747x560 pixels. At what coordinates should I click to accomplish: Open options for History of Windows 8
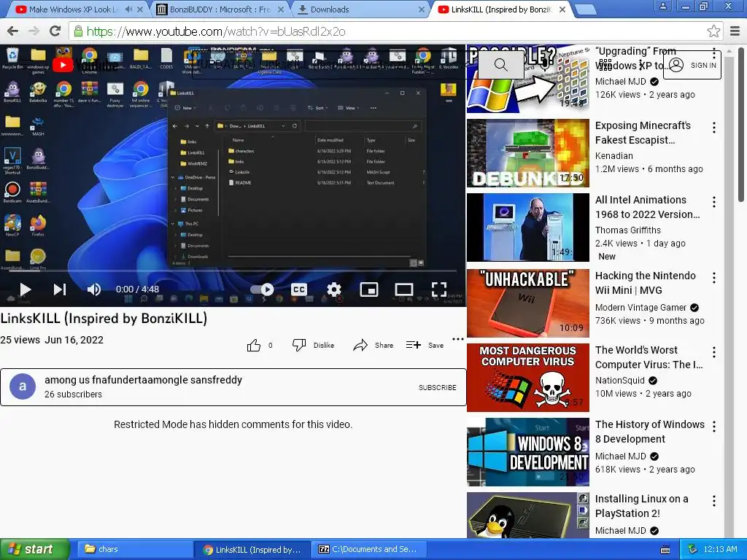tap(713, 426)
